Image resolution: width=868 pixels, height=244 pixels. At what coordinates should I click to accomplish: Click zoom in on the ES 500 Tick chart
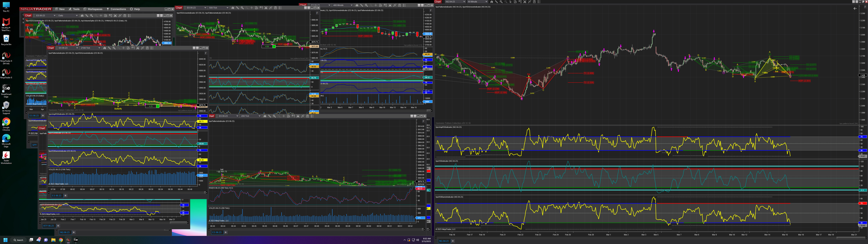(x=242, y=8)
